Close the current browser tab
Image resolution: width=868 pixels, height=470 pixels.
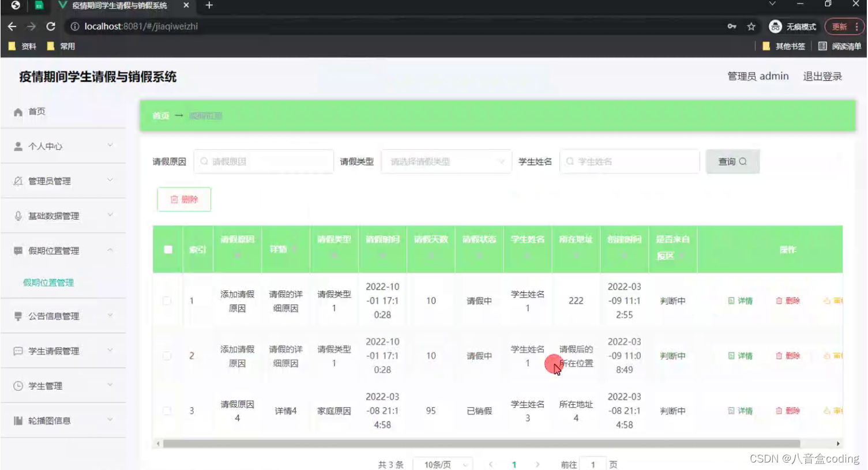[186, 5]
